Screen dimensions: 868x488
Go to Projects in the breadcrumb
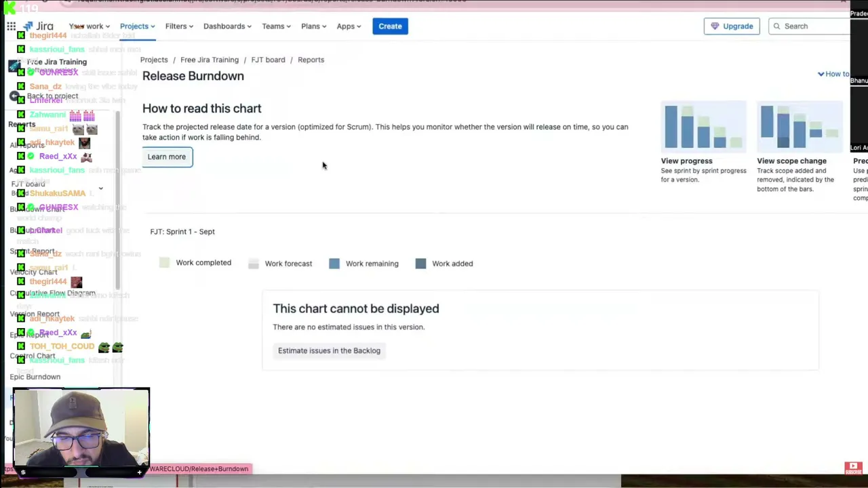tap(154, 60)
